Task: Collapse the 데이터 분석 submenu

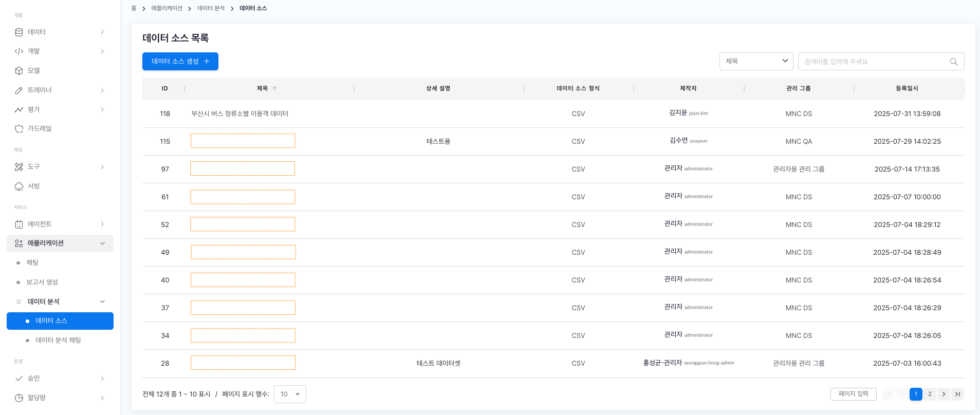Action: 102,301
